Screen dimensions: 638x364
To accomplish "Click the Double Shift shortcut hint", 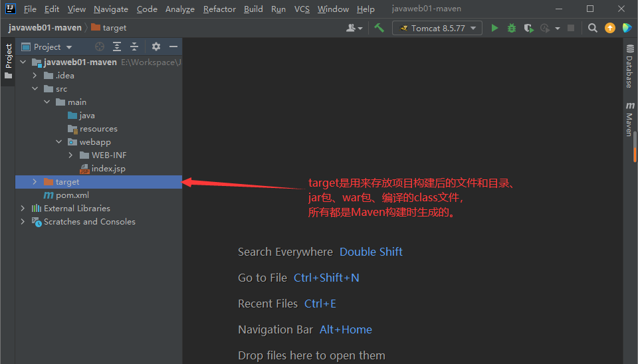I will point(371,252).
